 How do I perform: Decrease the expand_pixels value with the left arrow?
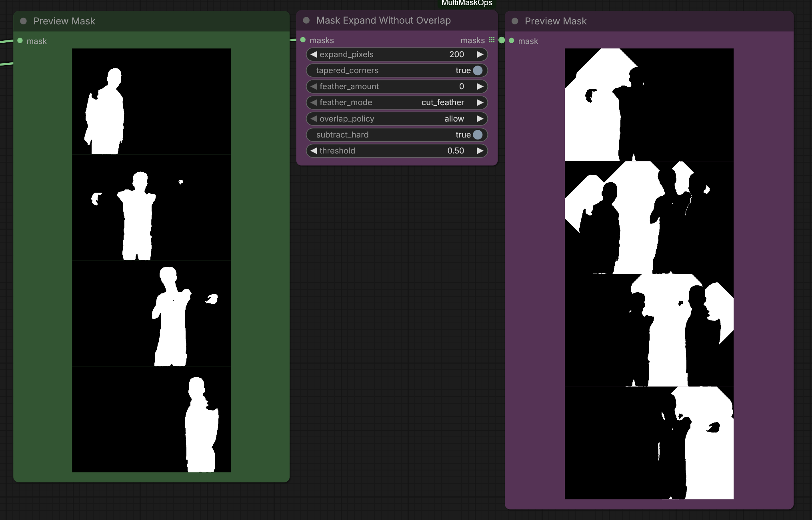click(314, 54)
